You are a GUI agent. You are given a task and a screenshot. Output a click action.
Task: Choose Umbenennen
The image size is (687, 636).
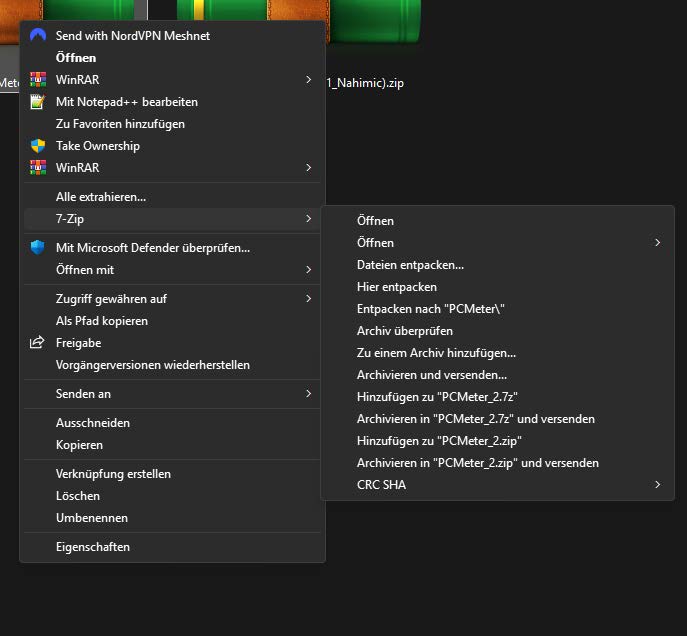click(x=173, y=517)
